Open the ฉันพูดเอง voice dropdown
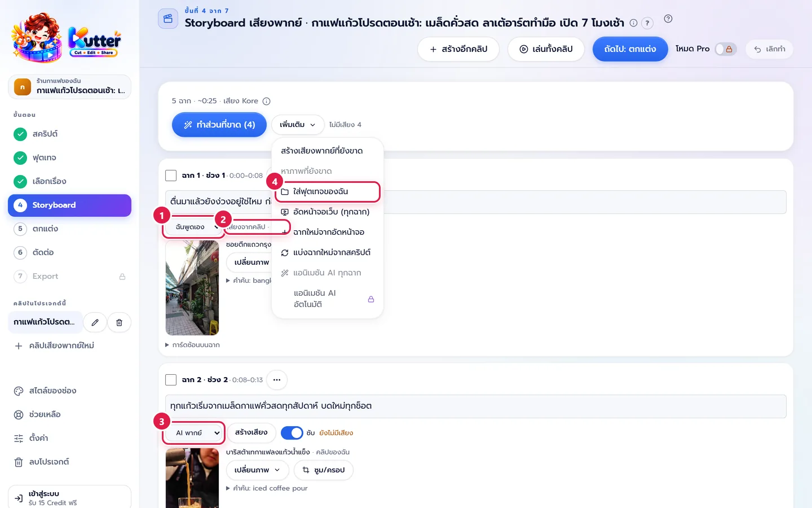The width and height of the screenshot is (812, 508). (193, 227)
